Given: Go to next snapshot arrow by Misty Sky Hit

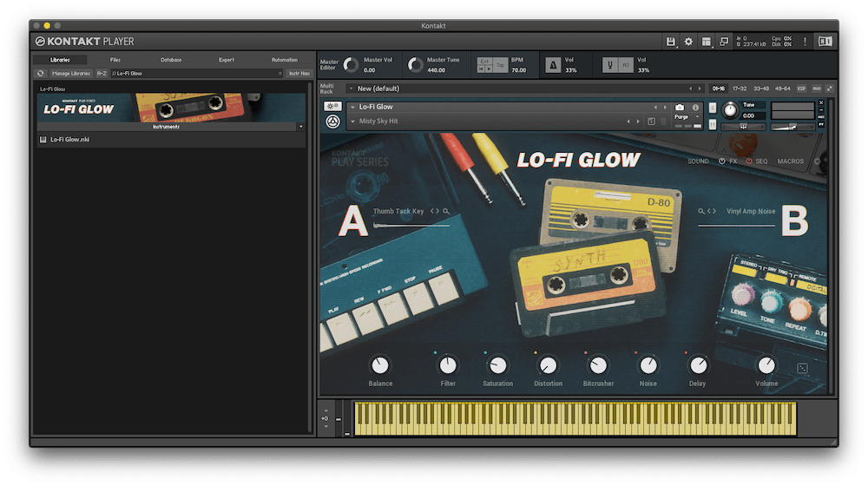Looking at the screenshot, I should coord(638,121).
